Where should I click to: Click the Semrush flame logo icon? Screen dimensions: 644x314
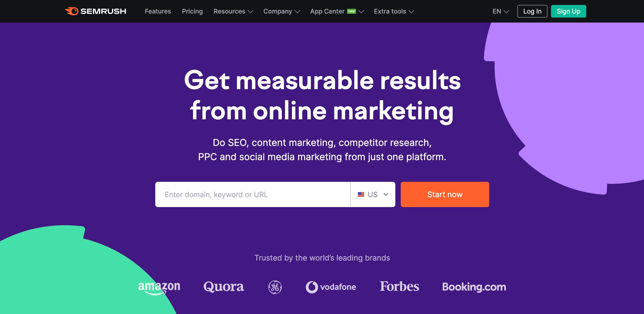(x=72, y=11)
